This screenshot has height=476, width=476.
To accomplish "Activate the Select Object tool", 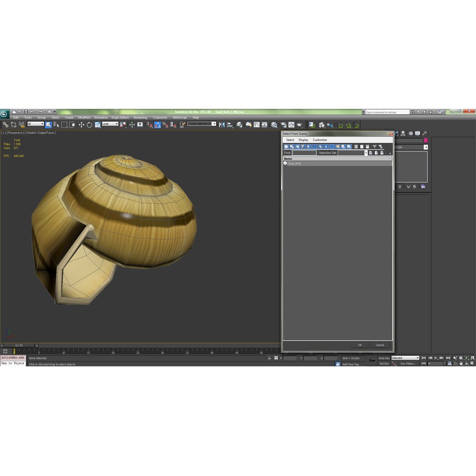I will pyautogui.click(x=48, y=124).
